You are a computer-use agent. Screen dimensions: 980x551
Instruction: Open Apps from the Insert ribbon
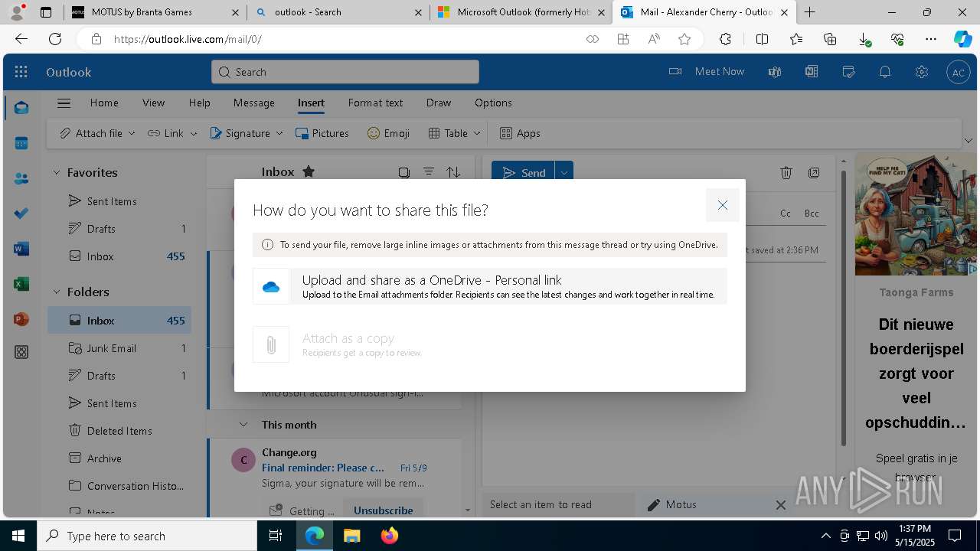click(x=520, y=133)
